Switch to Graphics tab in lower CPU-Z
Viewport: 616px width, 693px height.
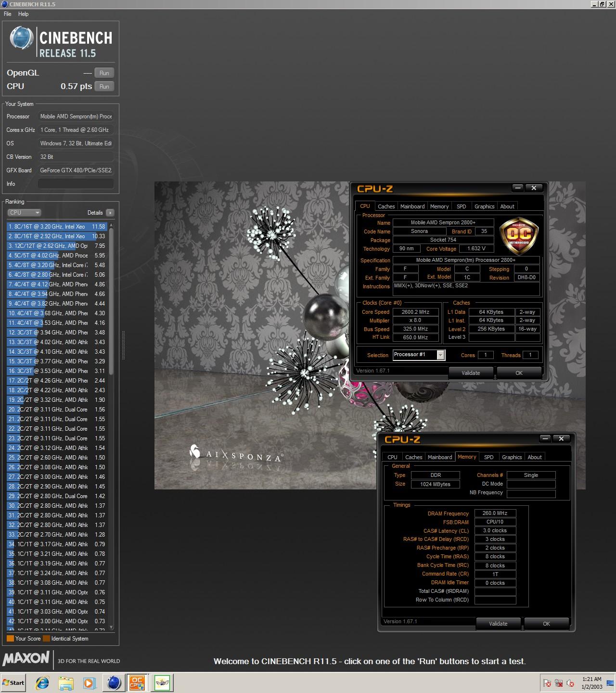(x=512, y=457)
